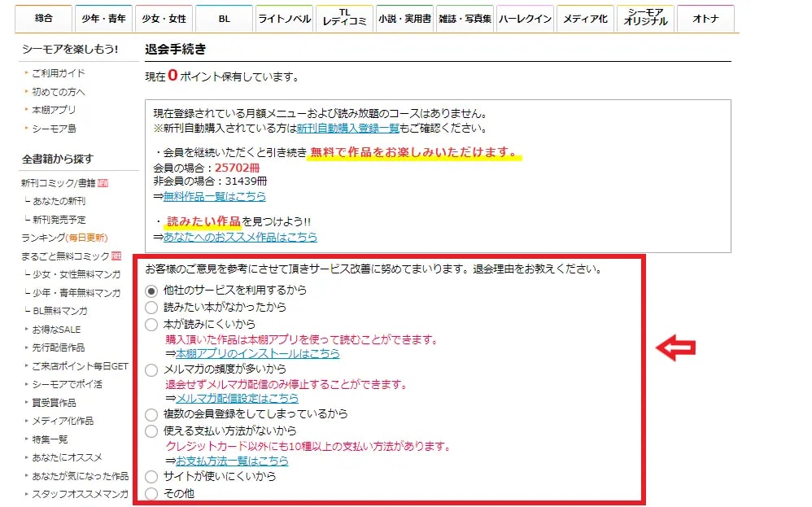Click the メルマガ配信設定はこちら link

coord(237,399)
